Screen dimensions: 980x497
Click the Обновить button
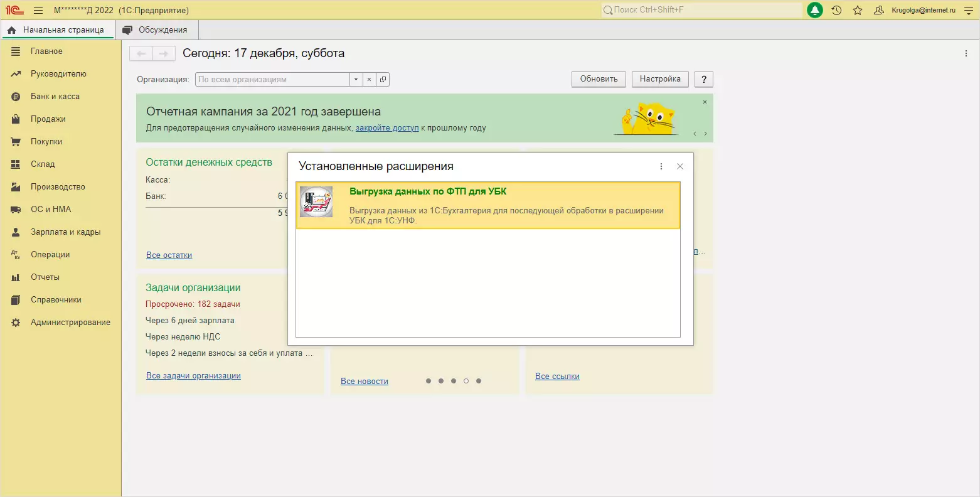point(599,79)
